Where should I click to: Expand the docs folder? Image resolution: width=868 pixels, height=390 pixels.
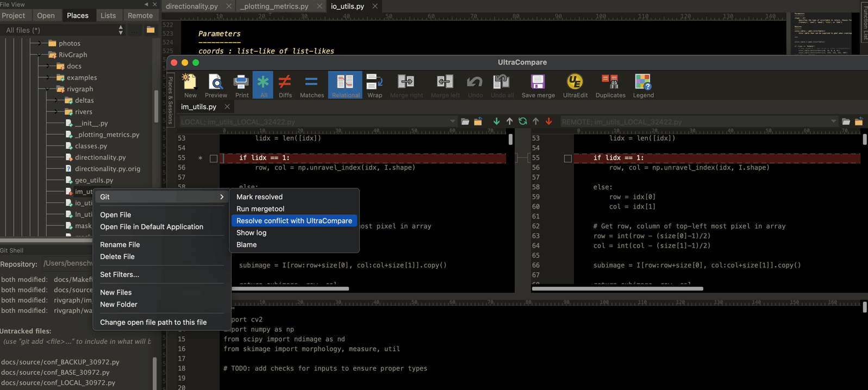tap(47, 66)
